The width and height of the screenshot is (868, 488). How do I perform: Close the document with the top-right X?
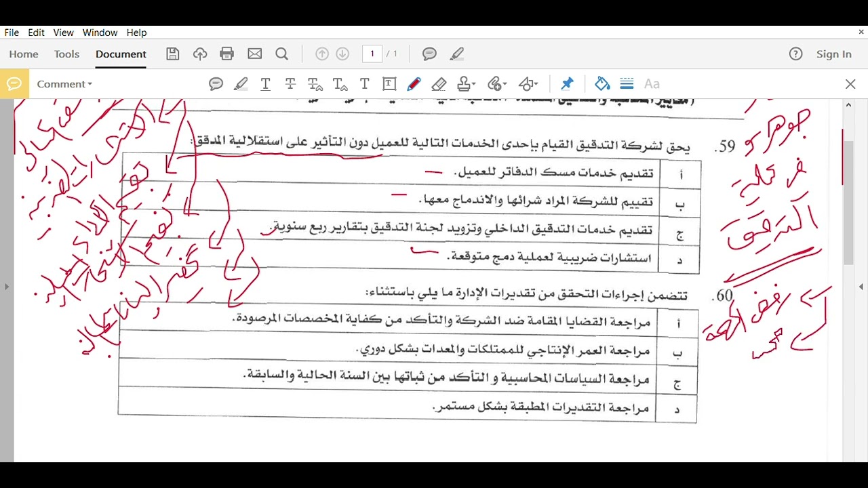coord(862,32)
